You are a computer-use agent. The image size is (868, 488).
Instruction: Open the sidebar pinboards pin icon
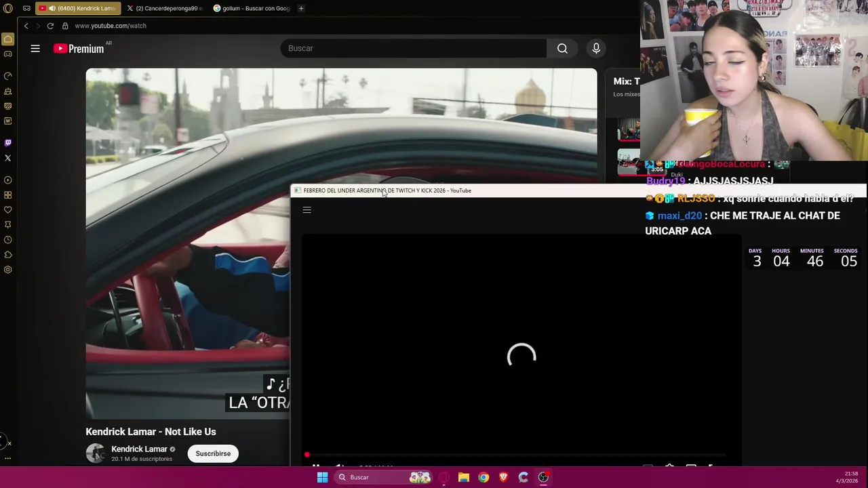(8, 225)
